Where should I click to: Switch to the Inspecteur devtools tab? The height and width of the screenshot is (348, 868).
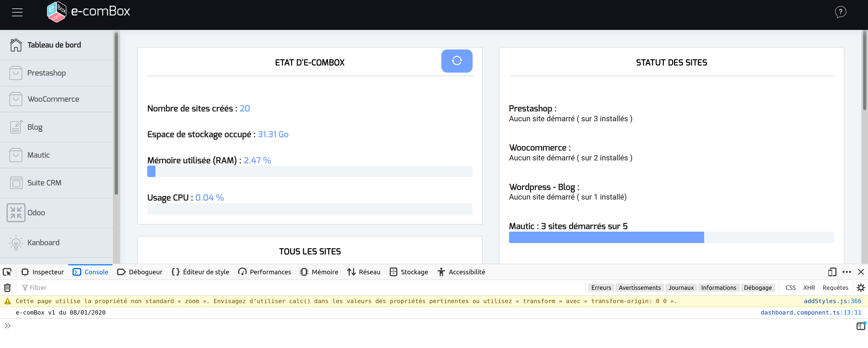tap(42, 272)
